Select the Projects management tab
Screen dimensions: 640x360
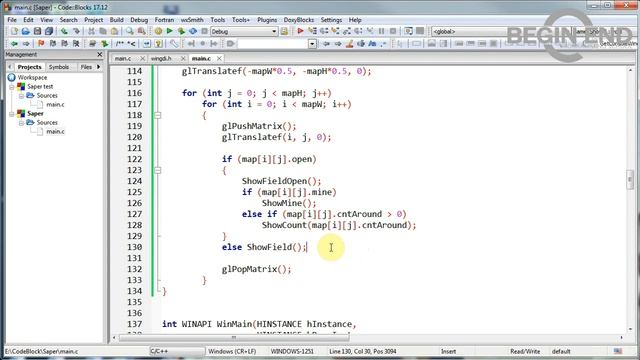click(29, 67)
